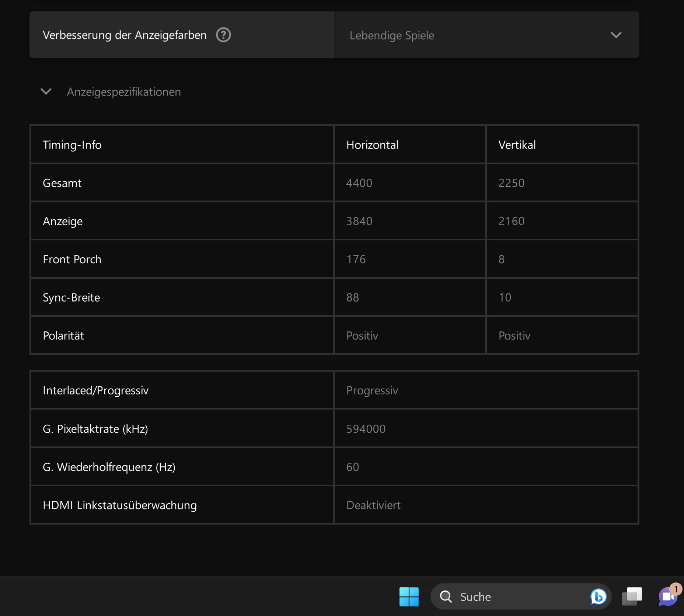
Task: Click the Front Porch row label
Action: (x=72, y=259)
